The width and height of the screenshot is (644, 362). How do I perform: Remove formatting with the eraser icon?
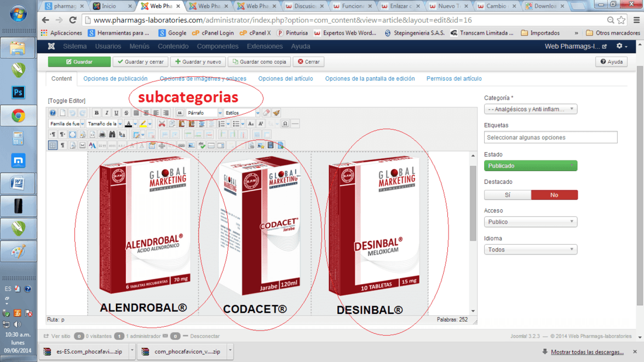tap(266, 113)
